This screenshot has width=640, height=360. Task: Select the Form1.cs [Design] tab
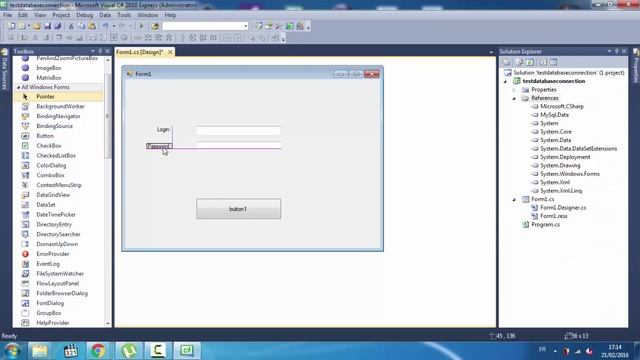140,52
